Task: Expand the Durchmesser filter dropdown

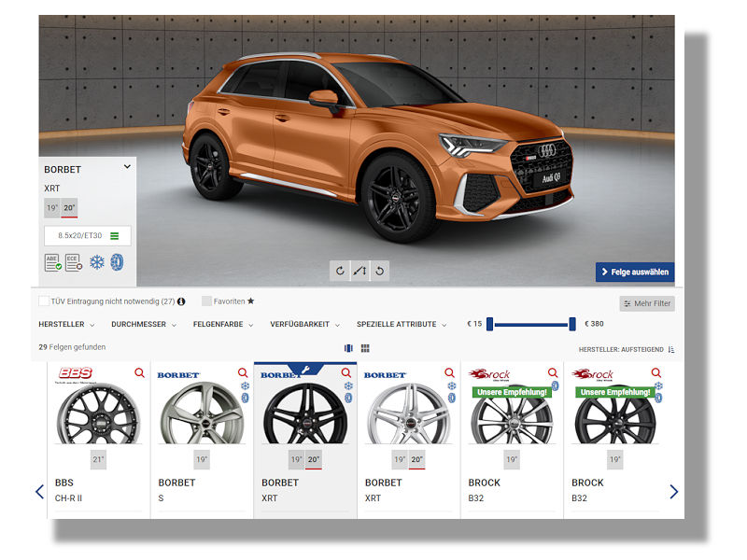Action: pos(144,324)
